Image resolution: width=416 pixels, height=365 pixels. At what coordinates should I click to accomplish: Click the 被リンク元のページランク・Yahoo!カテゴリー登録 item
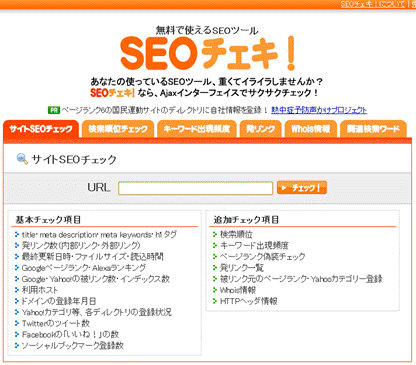301,279
